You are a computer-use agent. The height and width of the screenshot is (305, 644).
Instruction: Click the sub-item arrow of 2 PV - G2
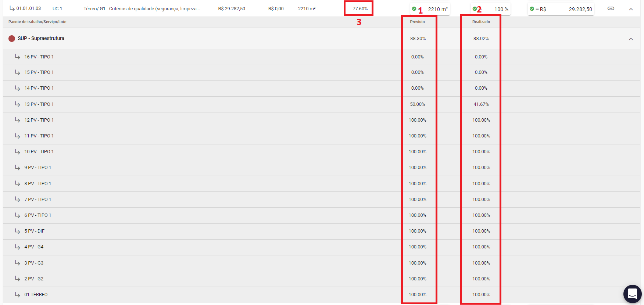point(17,279)
